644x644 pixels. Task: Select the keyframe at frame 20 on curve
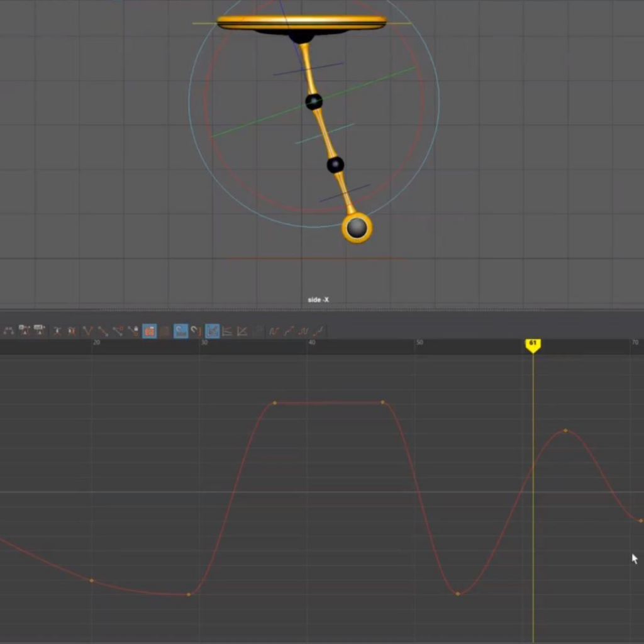tap(91, 580)
